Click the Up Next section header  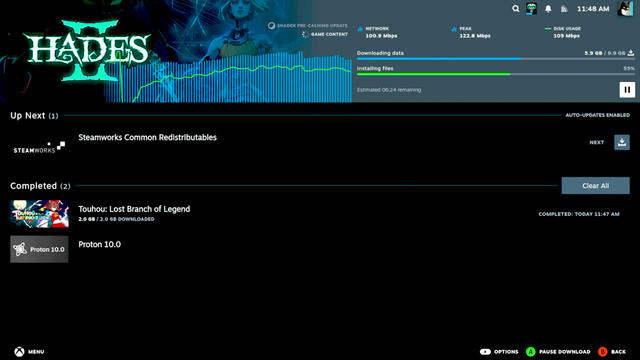(34, 116)
